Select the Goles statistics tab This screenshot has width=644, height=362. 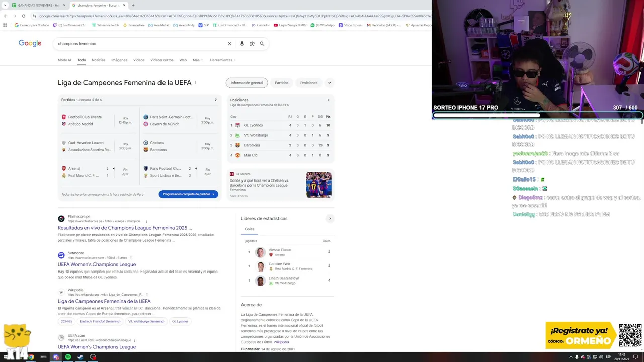click(x=250, y=229)
